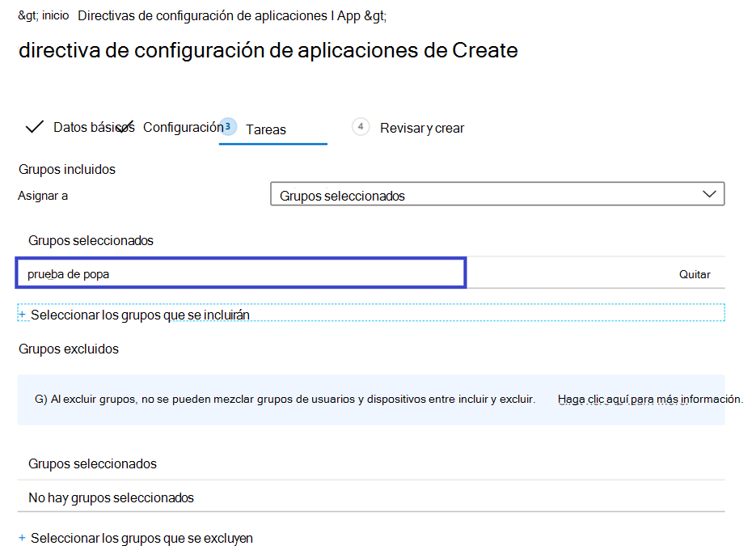The width and height of the screenshot is (756, 550).
Task: Click the info icon in exclusion notice
Action: 40,400
